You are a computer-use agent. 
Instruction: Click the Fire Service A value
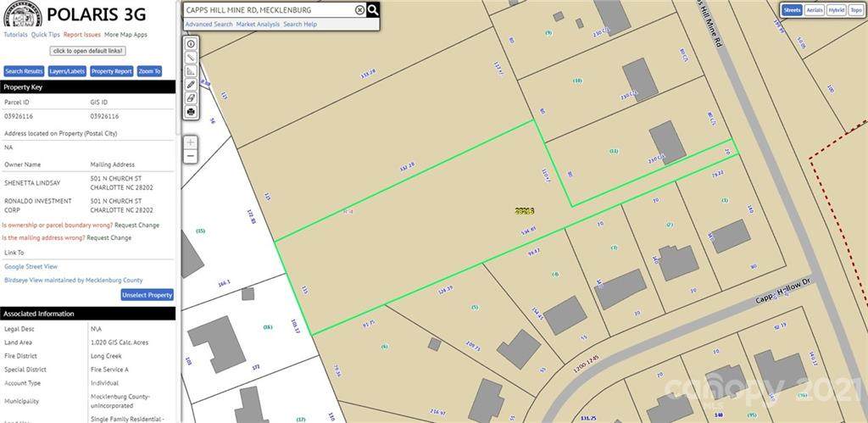coord(107,370)
